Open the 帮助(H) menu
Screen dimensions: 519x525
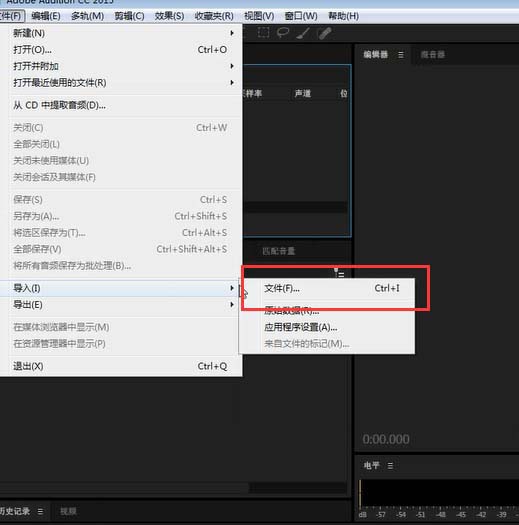click(343, 16)
